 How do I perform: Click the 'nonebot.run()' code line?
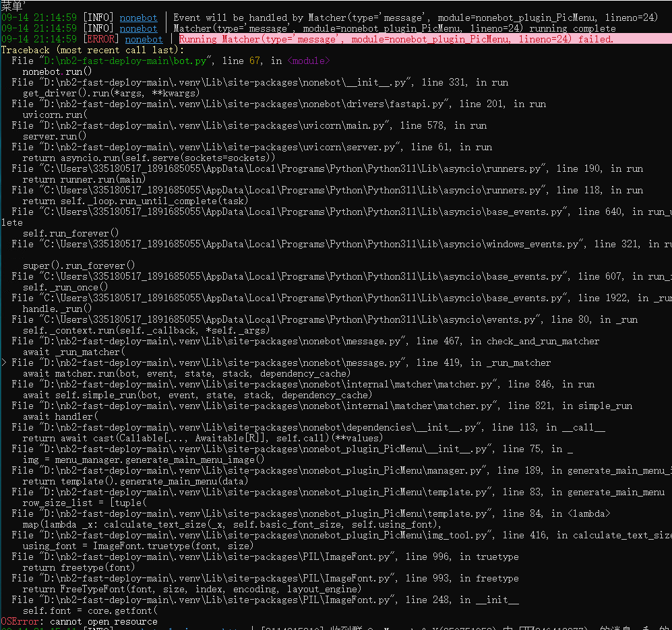57,71
